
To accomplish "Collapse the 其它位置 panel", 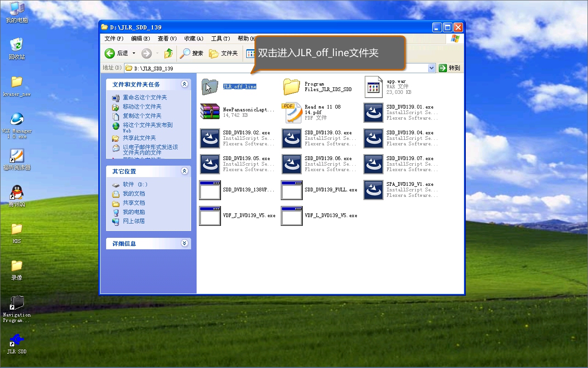I will click(x=184, y=171).
